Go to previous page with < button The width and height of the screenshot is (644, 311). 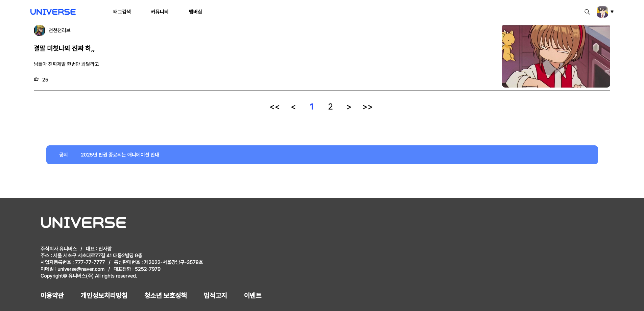pyautogui.click(x=293, y=107)
